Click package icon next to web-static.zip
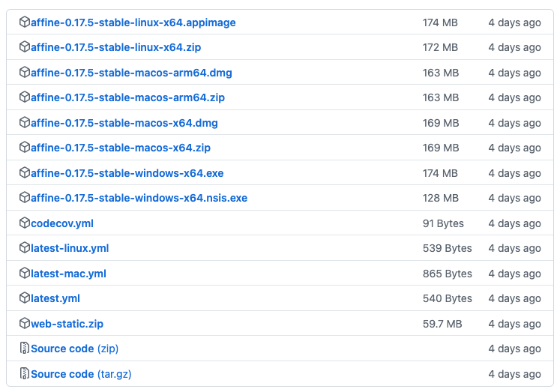 tap(24, 324)
